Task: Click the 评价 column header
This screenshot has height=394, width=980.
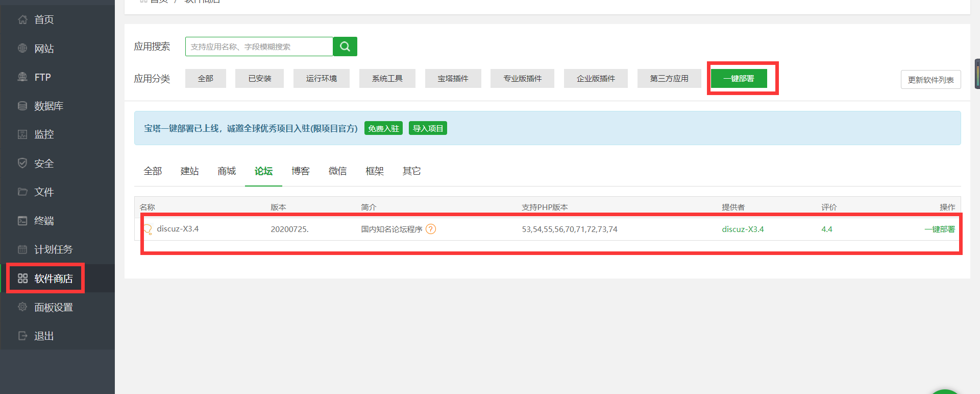Action: pos(829,207)
